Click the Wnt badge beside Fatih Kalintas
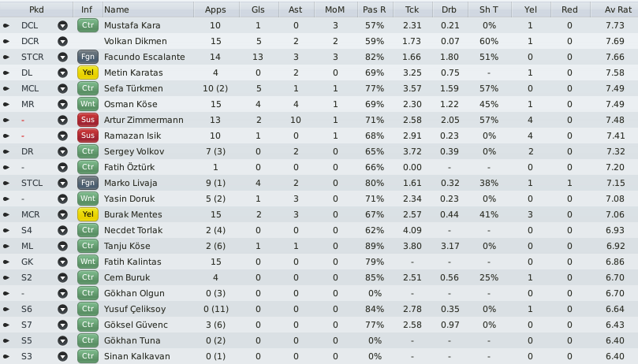This screenshot has height=364, width=638. [x=88, y=262]
